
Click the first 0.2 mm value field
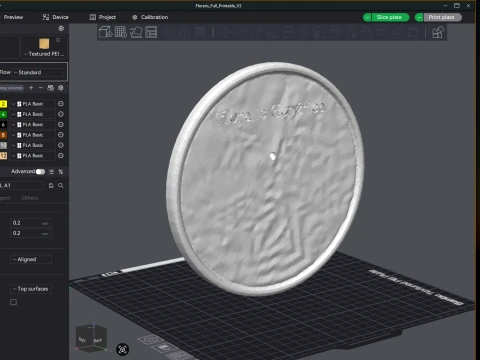click(x=31, y=223)
